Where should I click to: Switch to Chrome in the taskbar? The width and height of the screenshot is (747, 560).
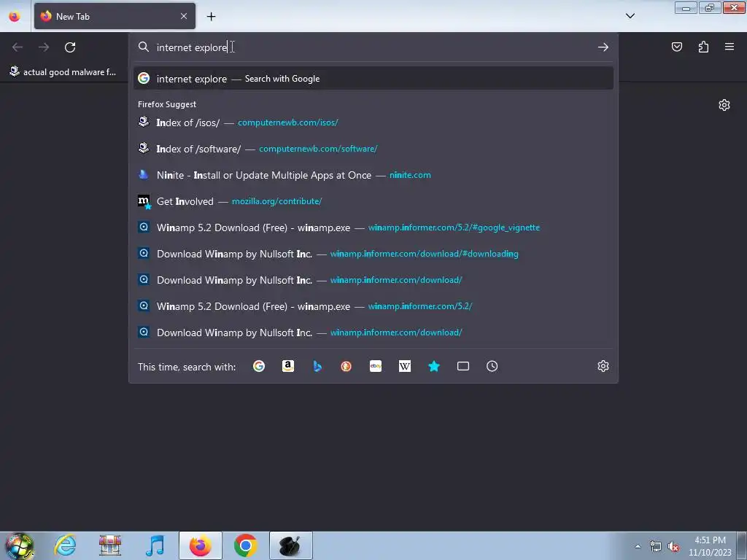tap(245, 545)
